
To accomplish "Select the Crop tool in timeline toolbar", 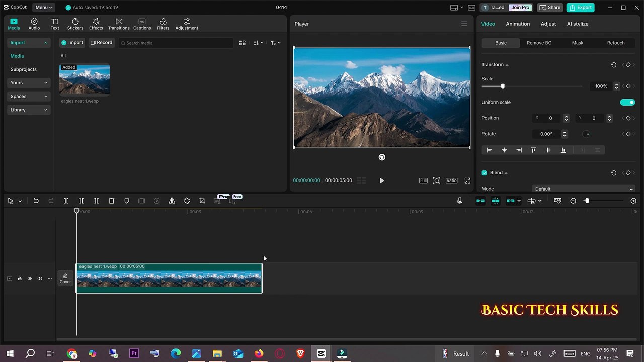I will pyautogui.click(x=202, y=201).
